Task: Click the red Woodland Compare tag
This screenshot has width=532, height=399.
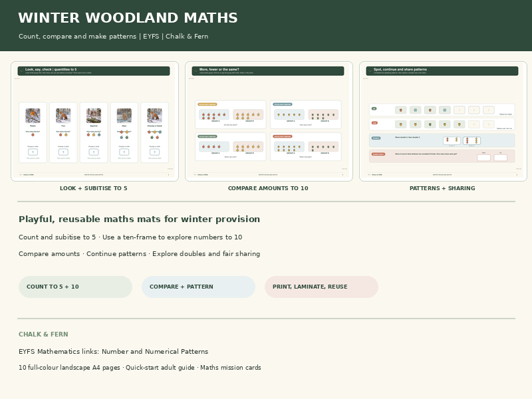Action: 283,136
